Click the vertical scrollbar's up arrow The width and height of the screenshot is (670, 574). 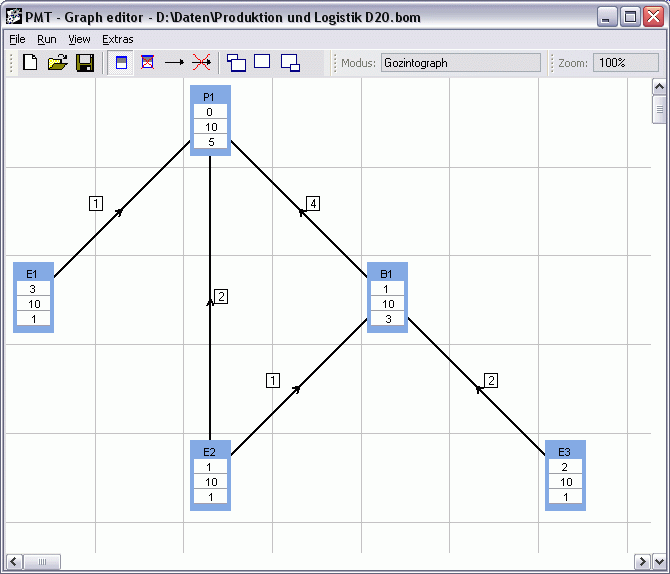click(660, 86)
